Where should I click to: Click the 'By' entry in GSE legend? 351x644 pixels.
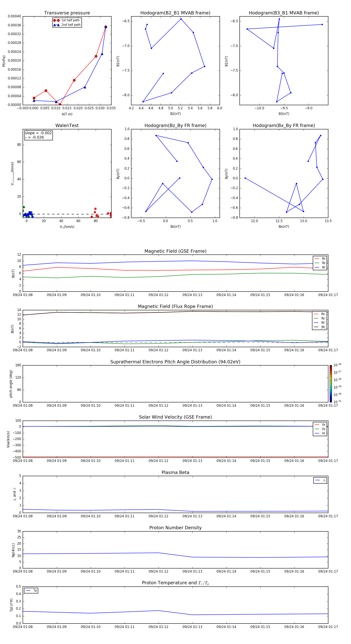(320, 263)
